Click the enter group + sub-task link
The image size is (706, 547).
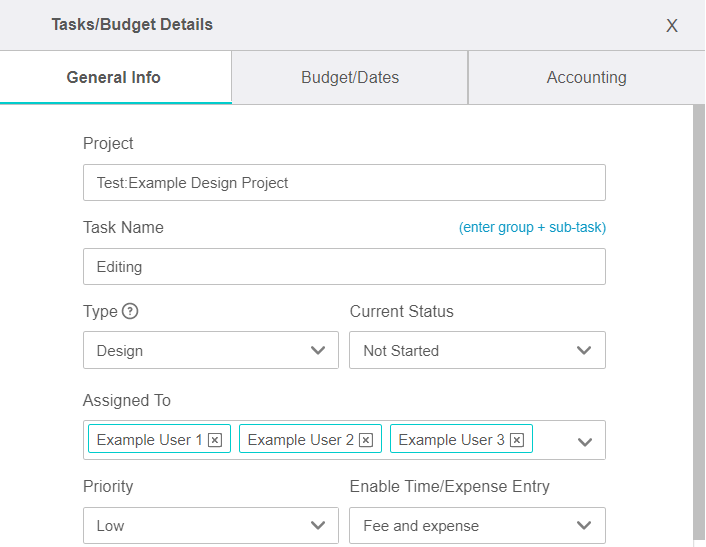pos(532,228)
